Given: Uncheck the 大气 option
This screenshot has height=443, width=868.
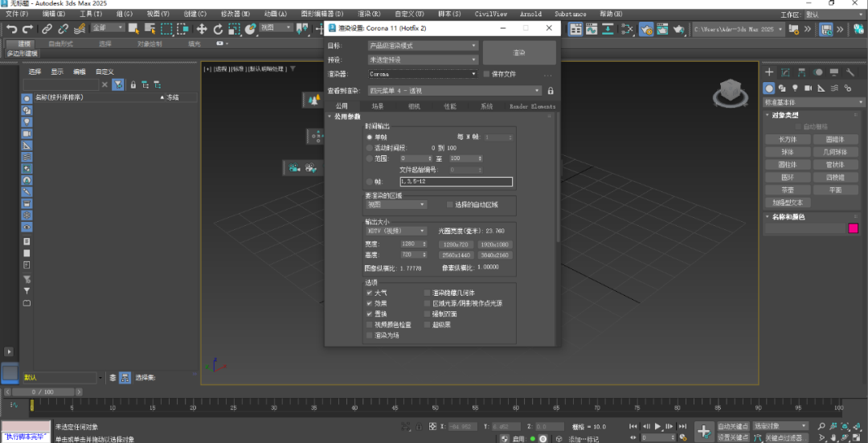Looking at the screenshot, I should (x=369, y=293).
